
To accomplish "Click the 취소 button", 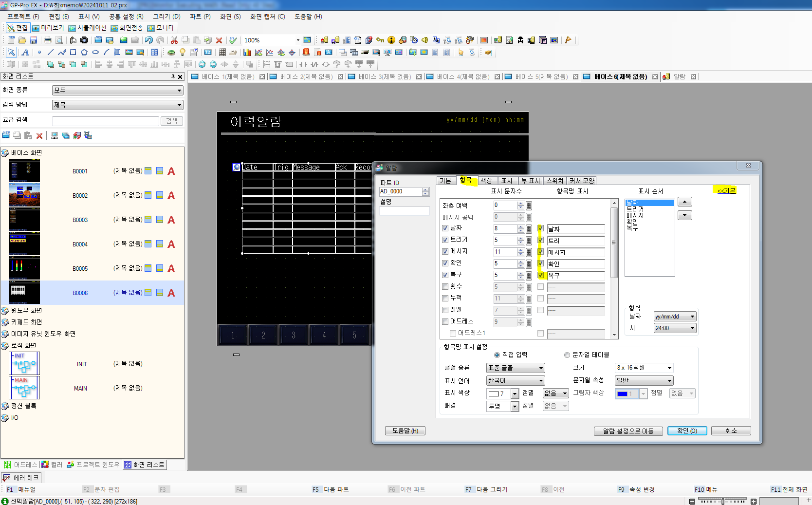I will point(731,431).
